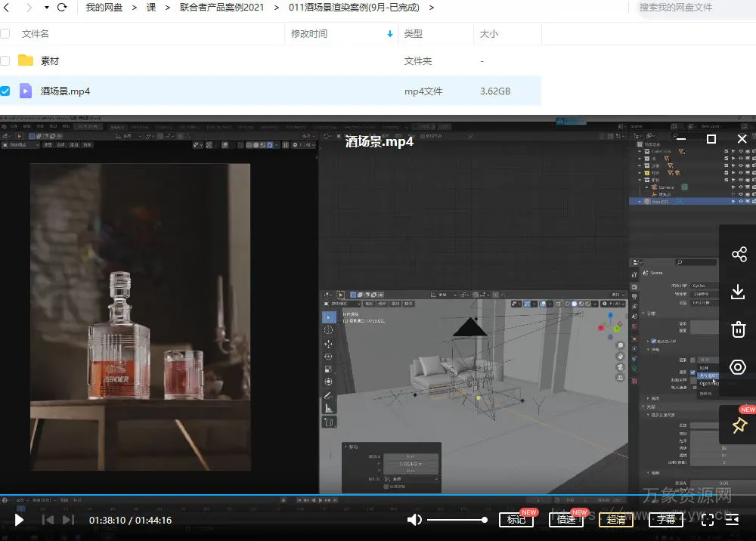Download the video using the download icon
The height and width of the screenshot is (541, 756).
(x=739, y=292)
